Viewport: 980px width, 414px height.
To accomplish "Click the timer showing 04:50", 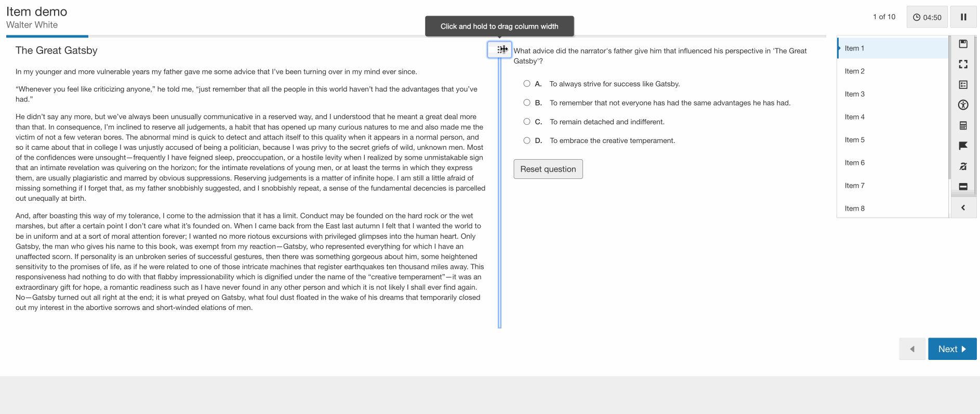I will point(927,17).
